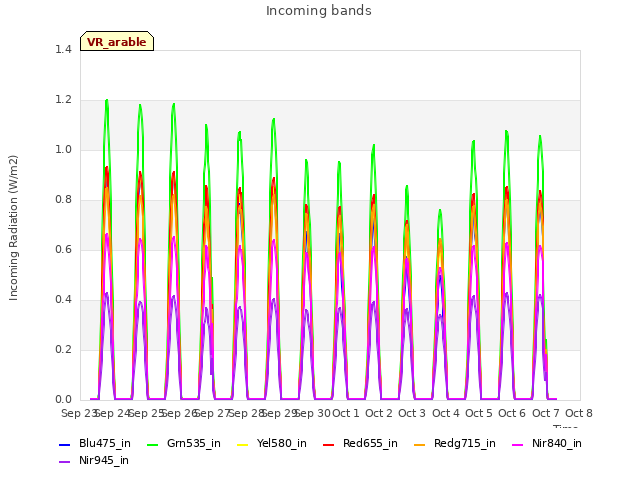Click the 0.0 y-axis tick label
640x480 pixels.
63,400
